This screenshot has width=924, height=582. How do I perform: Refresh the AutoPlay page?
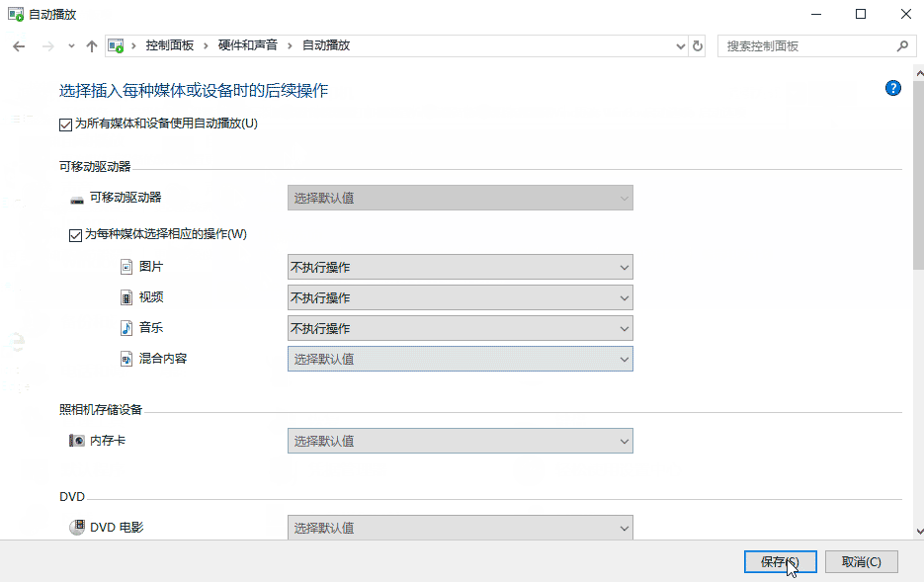698,46
